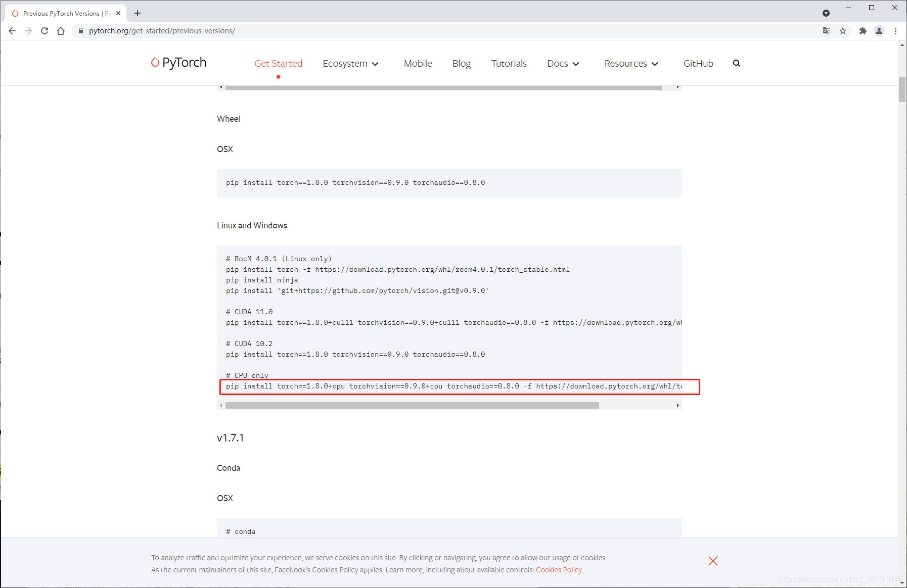Viewport: 907px width, 588px height.
Task: Click the page scrollbar up arrow
Action: click(x=902, y=45)
